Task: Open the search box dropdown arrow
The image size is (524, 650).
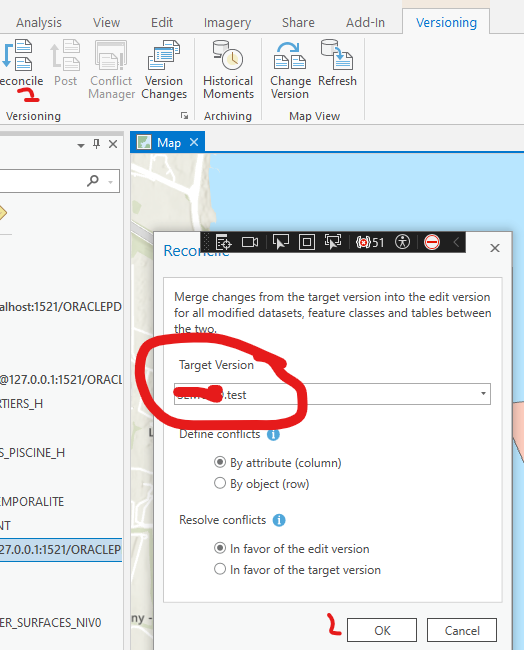Action: pos(111,182)
